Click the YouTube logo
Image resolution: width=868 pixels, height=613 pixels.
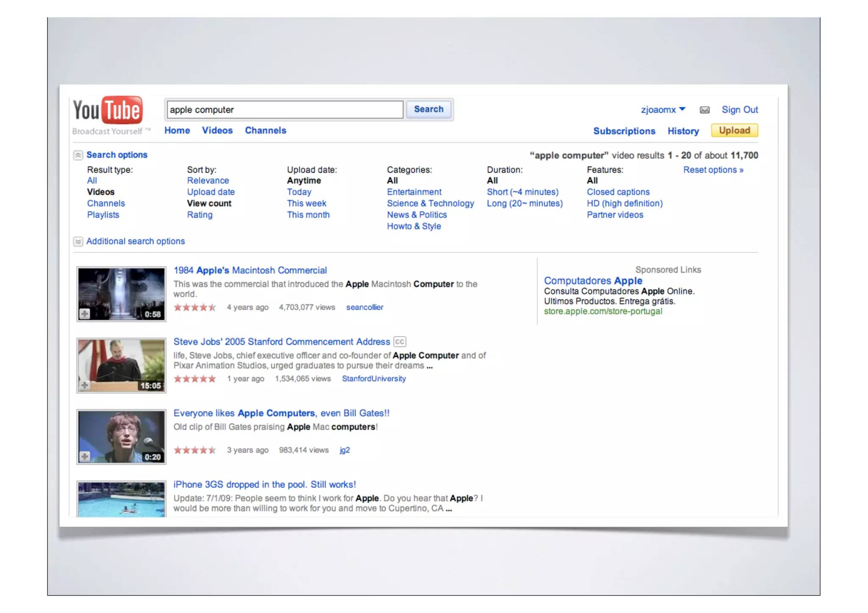point(108,110)
